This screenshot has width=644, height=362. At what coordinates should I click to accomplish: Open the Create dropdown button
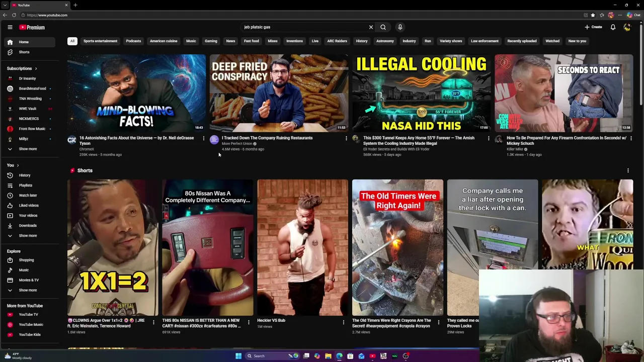pos(593,27)
